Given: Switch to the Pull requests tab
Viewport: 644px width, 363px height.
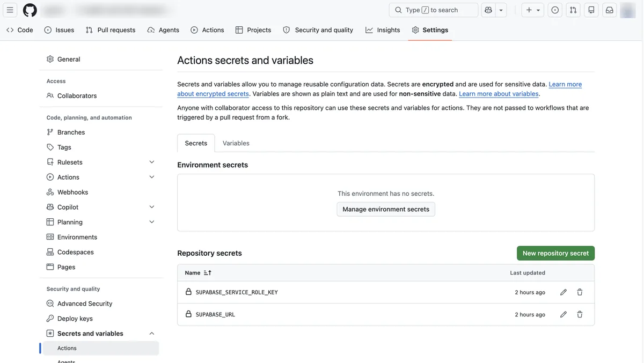Looking at the screenshot, I should click(x=111, y=30).
